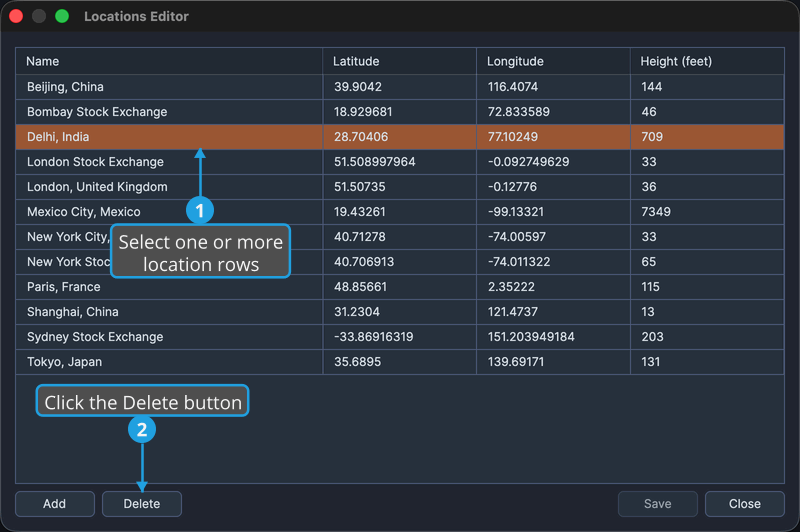Viewport: 800px width, 532px height.
Task: Click latitude value -33.86916319
Action: (373, 337)
